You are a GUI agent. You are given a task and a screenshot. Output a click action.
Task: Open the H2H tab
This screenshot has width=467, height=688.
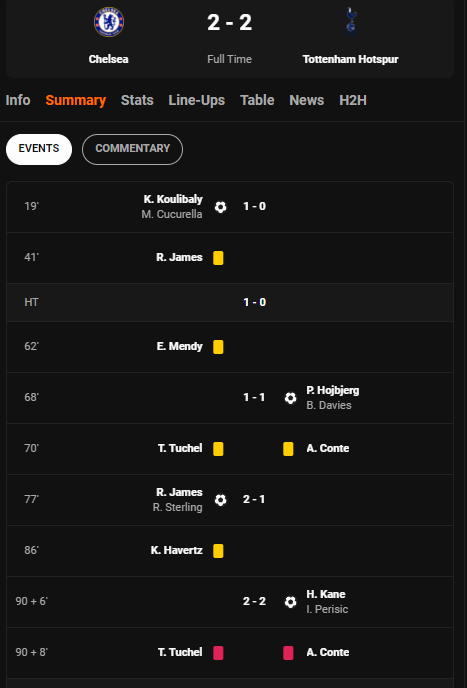coord(353,100)
